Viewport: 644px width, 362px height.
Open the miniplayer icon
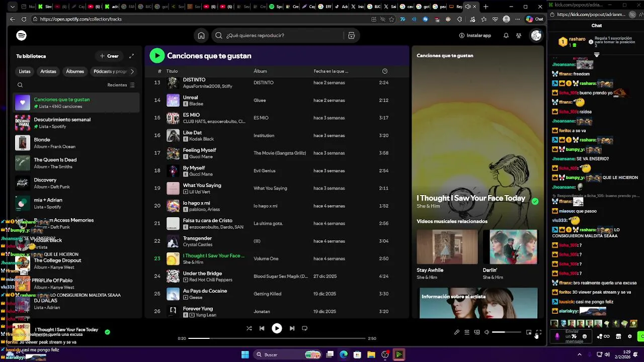tap(529, 332)
